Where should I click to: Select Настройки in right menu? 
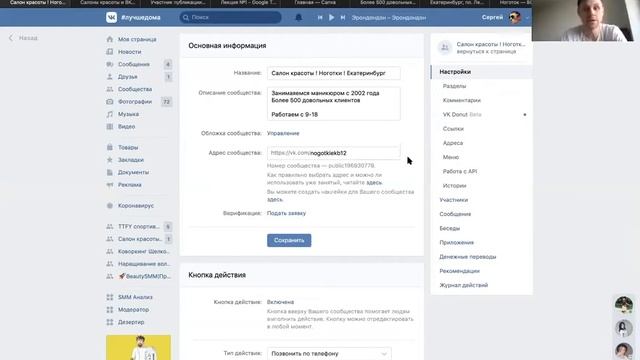482,72
